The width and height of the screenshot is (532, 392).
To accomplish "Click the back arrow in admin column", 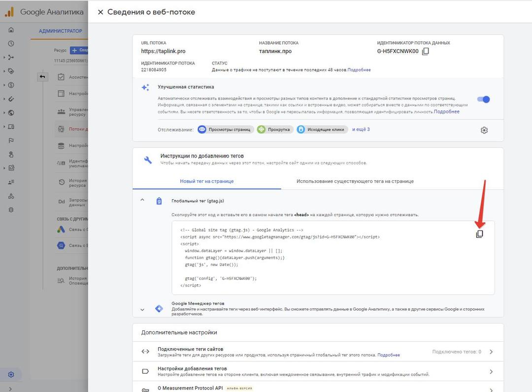I will point(42,77).
